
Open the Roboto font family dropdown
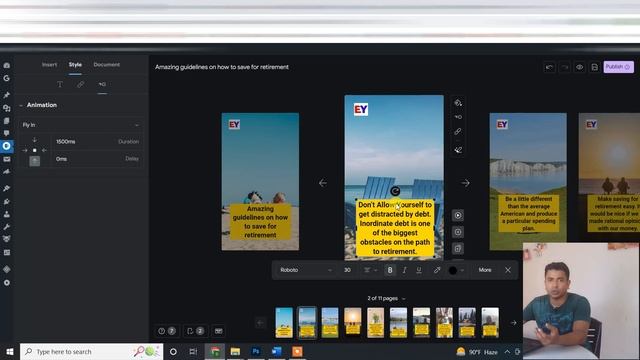305,270
